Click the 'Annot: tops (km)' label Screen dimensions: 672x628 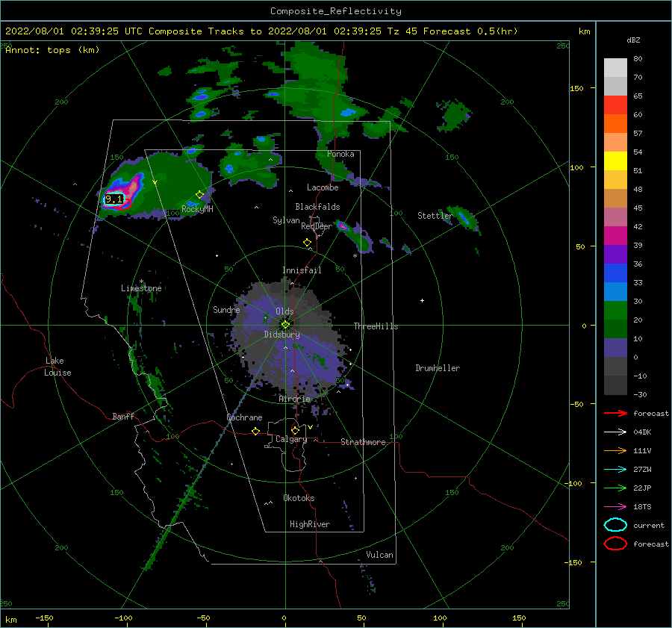click(x=52, y=50)
